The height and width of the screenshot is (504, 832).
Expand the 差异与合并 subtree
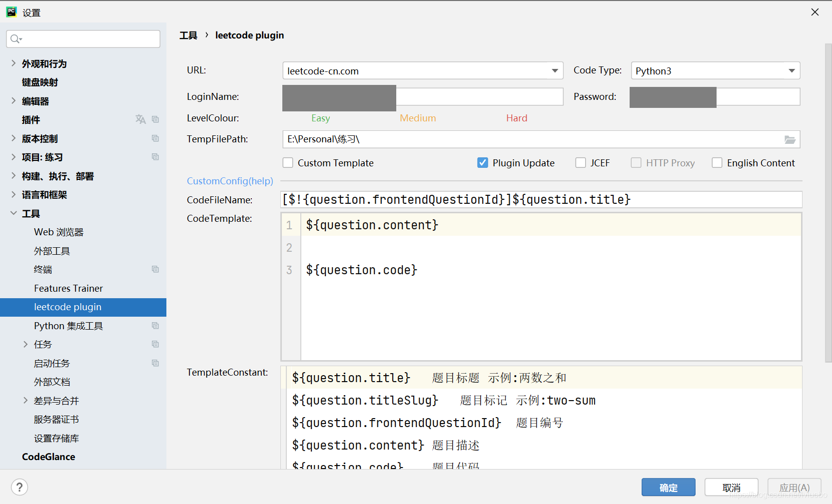[x=25, y=401]
